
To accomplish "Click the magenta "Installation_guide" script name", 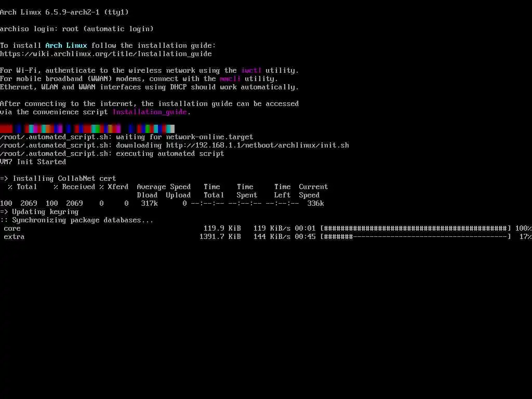I will [x=150, y=112].
